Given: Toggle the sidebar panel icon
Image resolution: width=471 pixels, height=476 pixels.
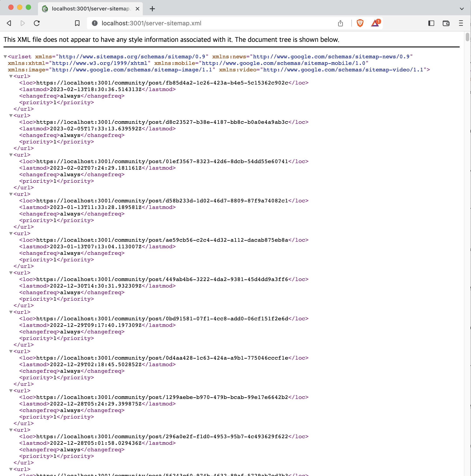Looking at the screenshot, I should 431,23.
